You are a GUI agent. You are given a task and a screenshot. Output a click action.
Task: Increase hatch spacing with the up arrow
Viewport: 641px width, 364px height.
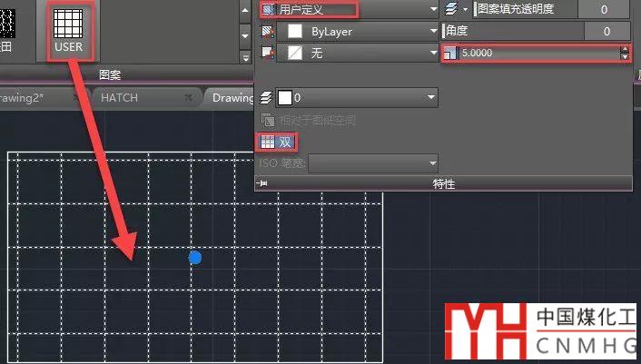pyautogui.click(x=625, y=49)
